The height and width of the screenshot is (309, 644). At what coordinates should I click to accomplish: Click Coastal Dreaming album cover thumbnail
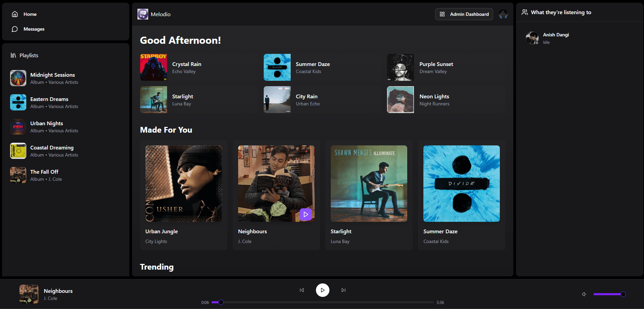tap(18, 151)
